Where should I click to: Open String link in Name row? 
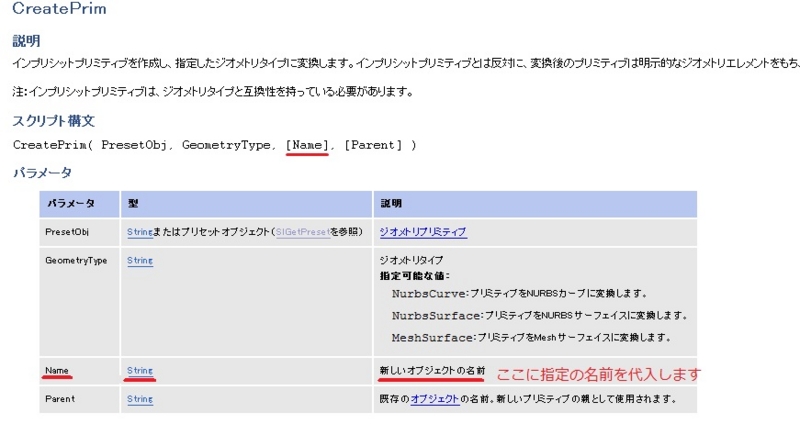click(x=140, y=371)
